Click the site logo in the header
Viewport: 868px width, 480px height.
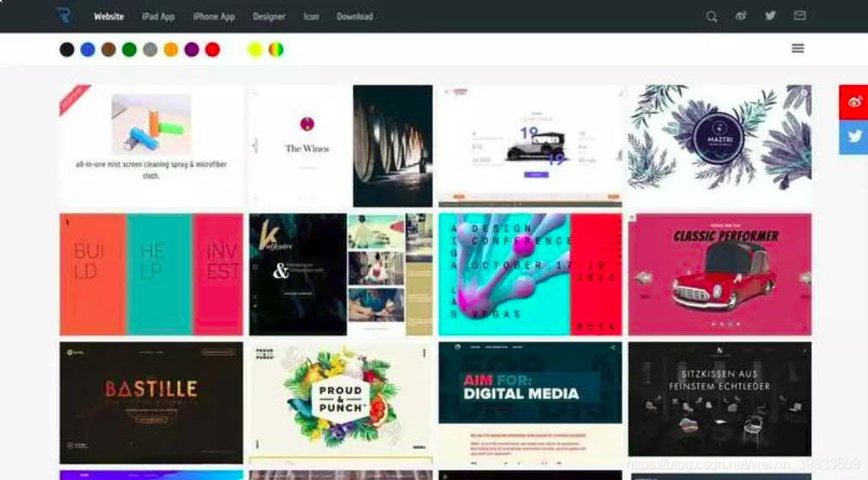tap(64, 15)
